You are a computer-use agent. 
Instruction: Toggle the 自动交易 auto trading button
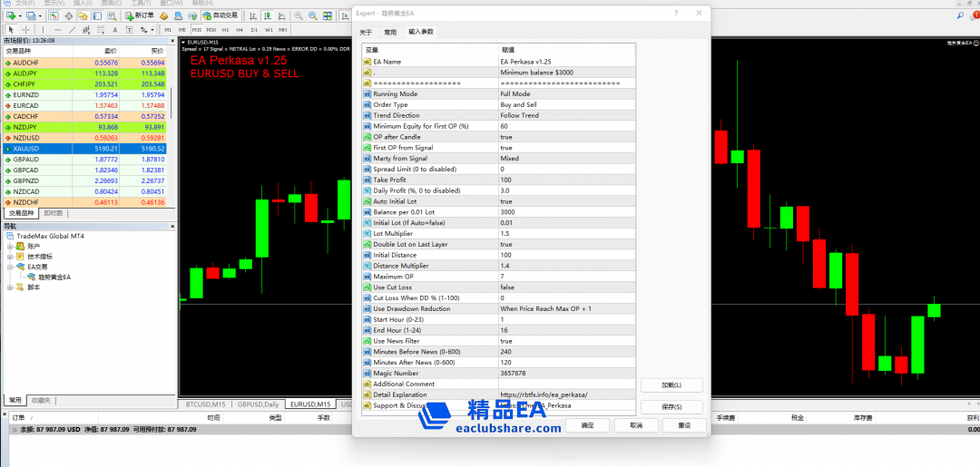click(219, 16)
